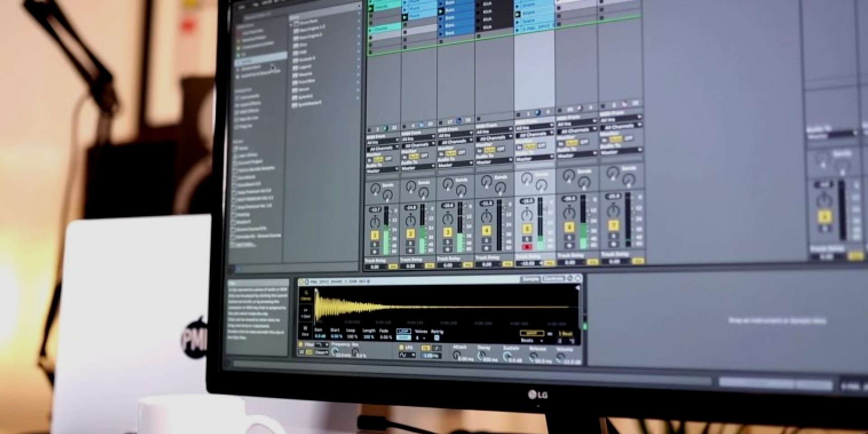
Task: Open the Voices dropdown in Simpler
Action: click(420, 338)
